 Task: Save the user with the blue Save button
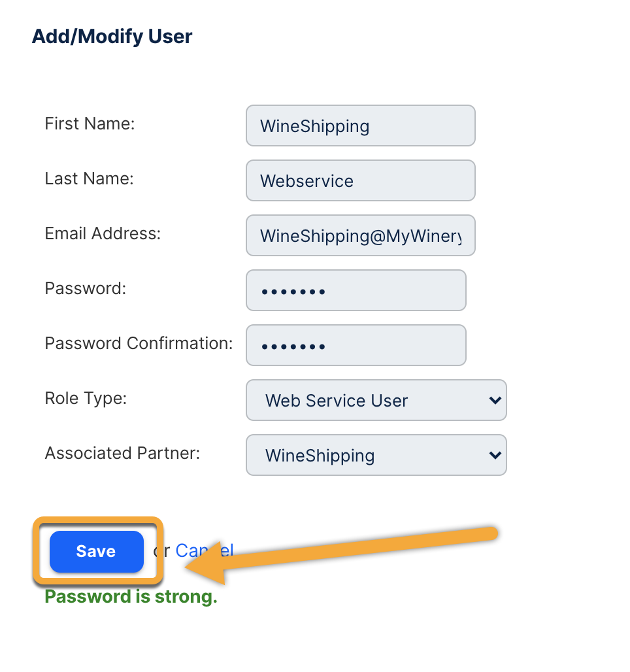click(x=97, y=552)
